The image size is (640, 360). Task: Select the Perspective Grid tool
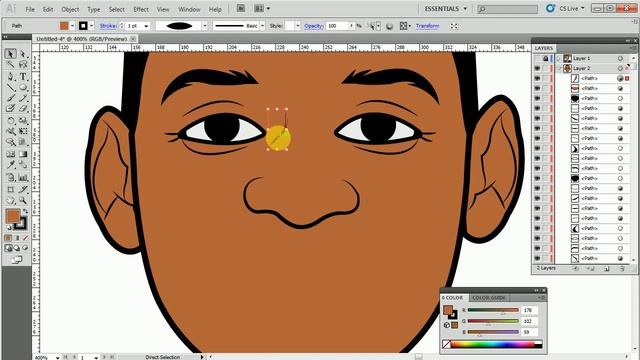[23, 142]
